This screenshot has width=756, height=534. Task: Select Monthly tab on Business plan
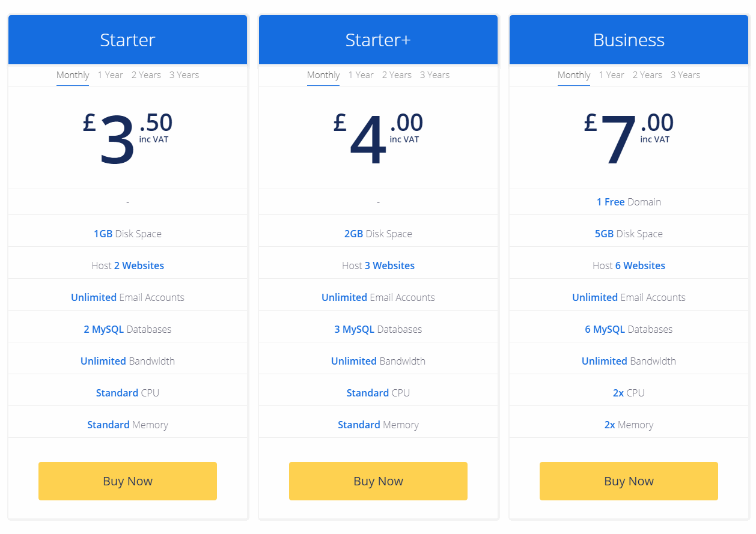(573, 74)
